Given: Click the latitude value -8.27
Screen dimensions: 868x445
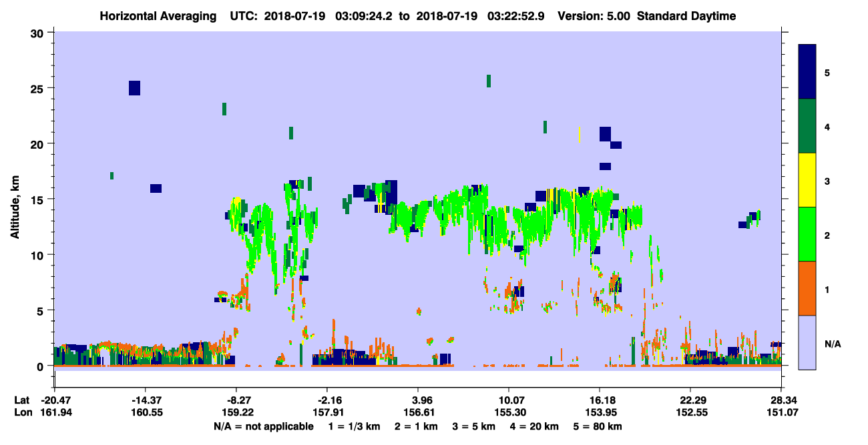Looking at the screenshot, I should 236,400.
